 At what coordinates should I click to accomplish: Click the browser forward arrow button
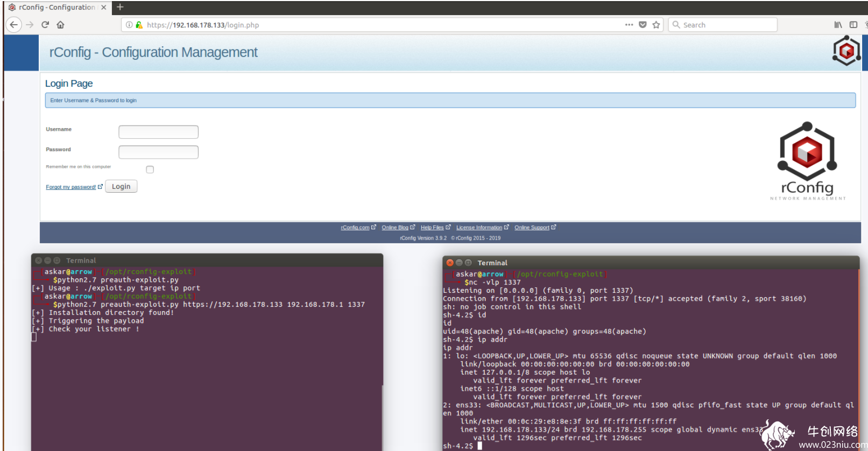tap(30, 25)
